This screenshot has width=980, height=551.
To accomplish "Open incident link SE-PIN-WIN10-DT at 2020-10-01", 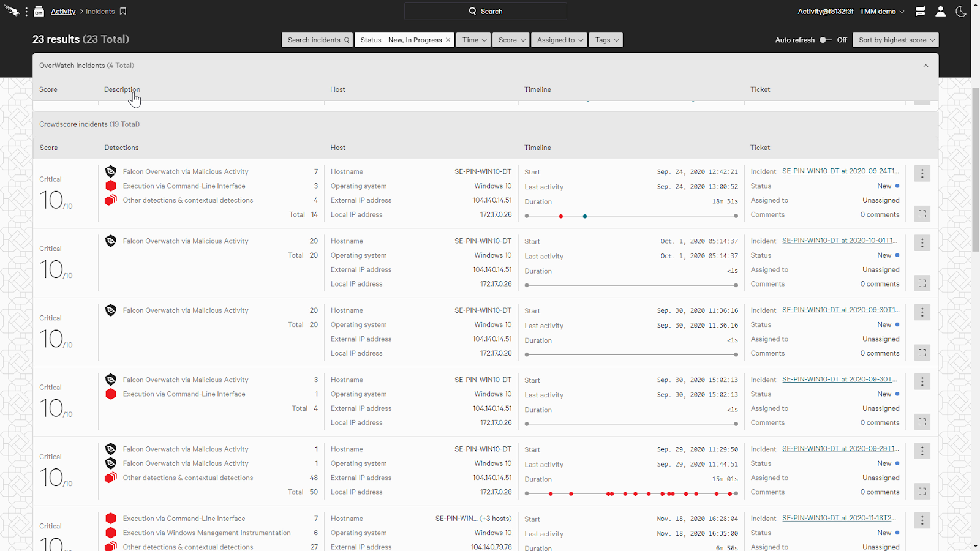I will [840, 241].
